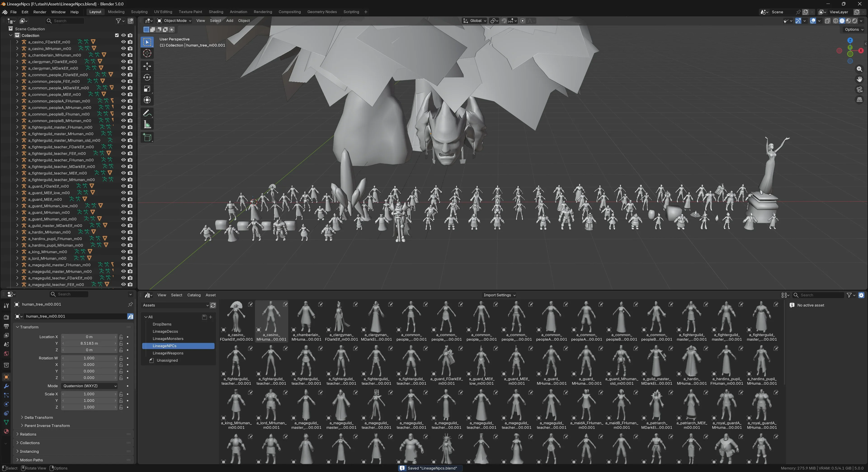Open the viewport Options dropdown
This screenshot has width=868, height=472.
(854, 30)
